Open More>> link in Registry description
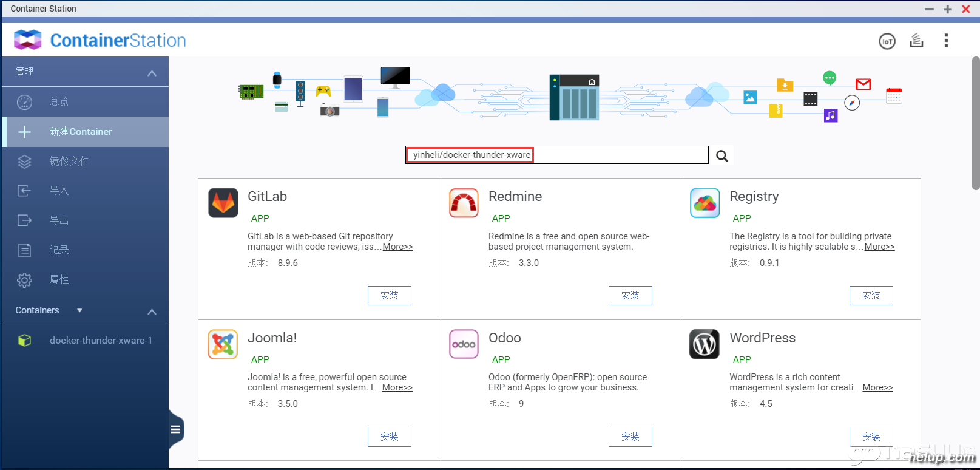The height and width of the screenshot is (470, 980). (x=879, y=247)
